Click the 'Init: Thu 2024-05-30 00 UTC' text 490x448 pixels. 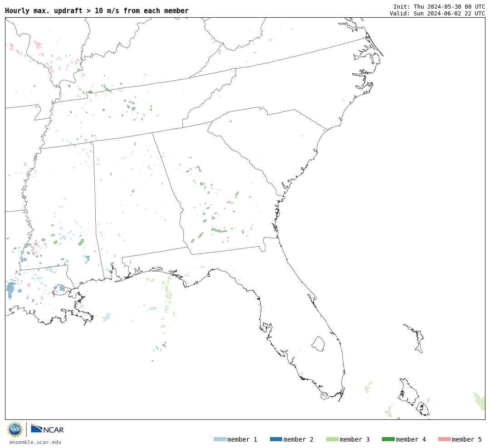[439, 6]
